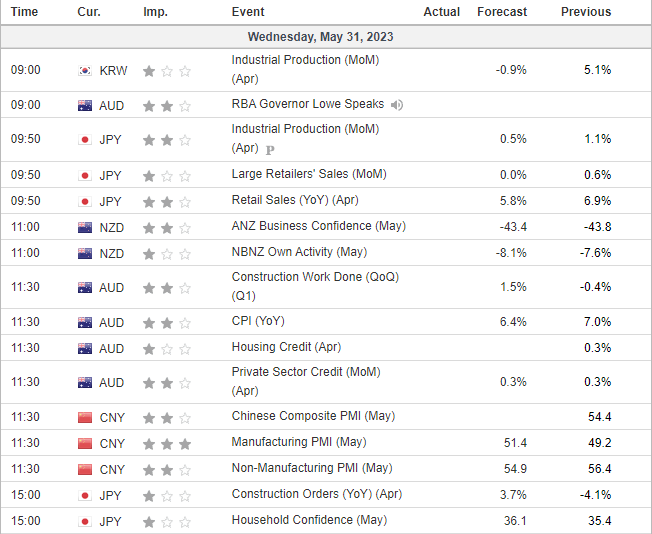Click the three-star importance rating for Manufacturing PMI
Viewport: 652px width, 534px height.
click(167, 444)
